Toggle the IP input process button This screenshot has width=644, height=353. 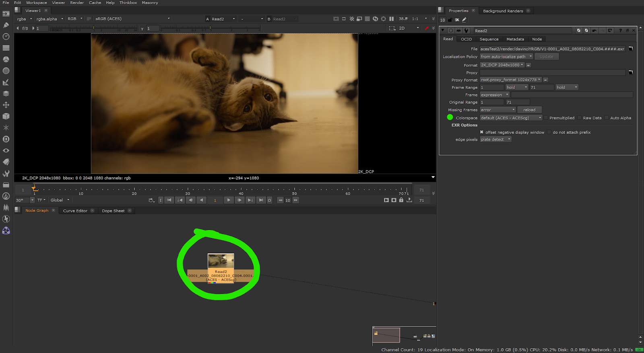click(x=89, y=19)
